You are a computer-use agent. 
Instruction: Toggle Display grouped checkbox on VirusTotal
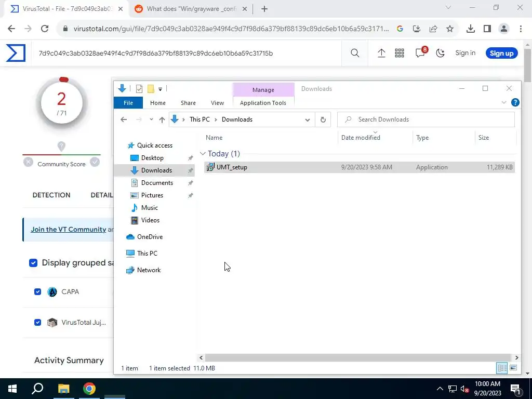tap(33, 263)
